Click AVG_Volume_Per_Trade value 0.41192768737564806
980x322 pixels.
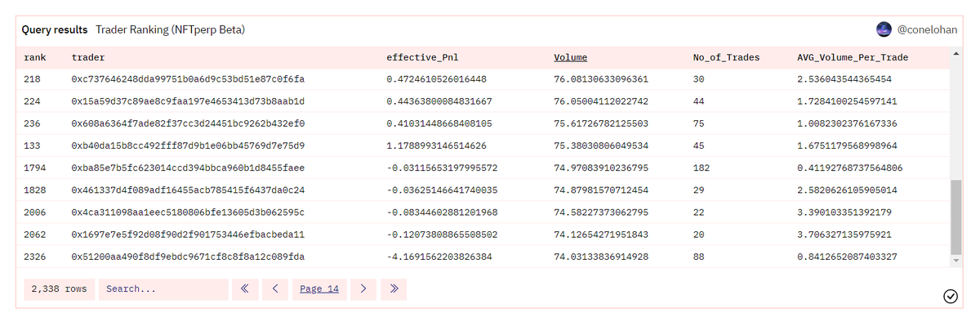point(850,168)
